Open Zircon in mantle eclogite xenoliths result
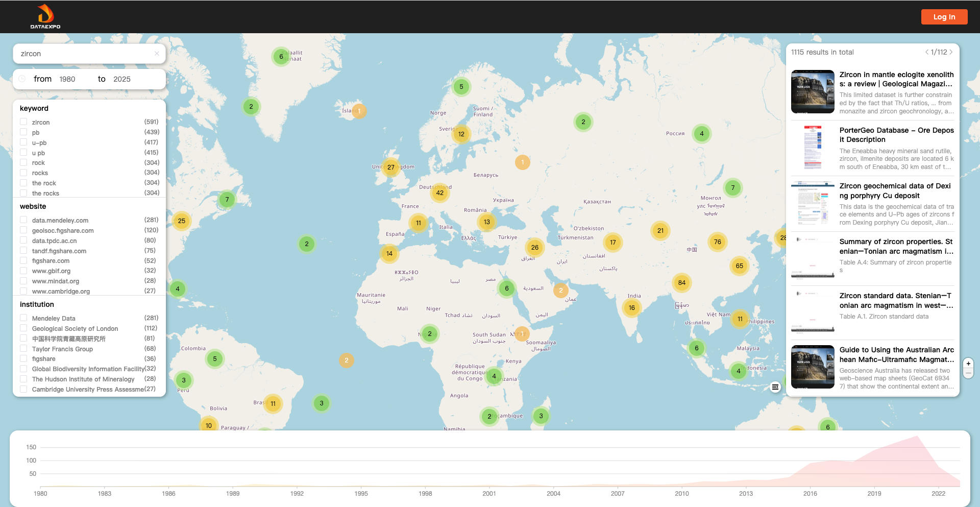Viewport: 980px width, 507px height. click(x=896, y=79)
